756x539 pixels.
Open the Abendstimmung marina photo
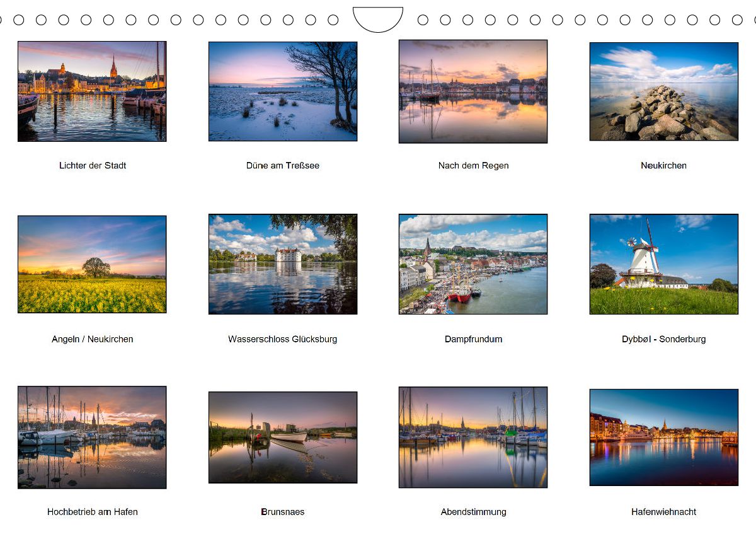click(473, 438)
